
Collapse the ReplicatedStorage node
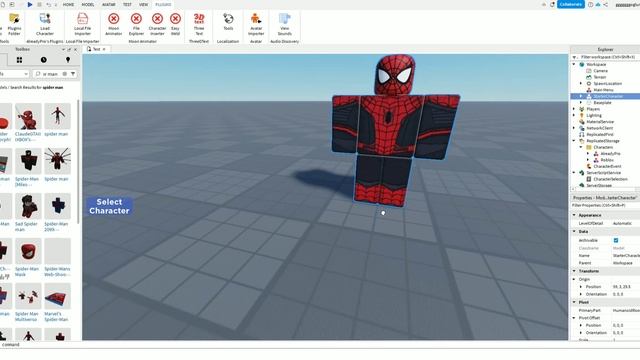click(x=574, y=141)
